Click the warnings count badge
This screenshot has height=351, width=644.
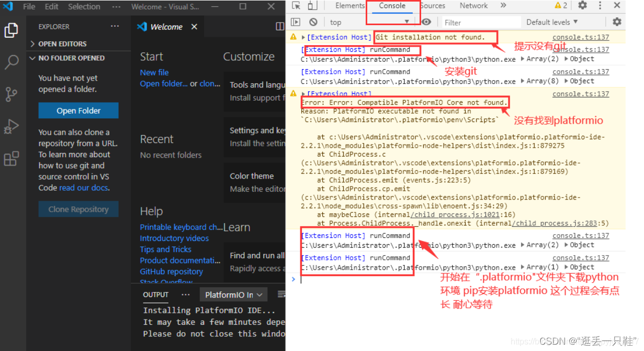pyautogui.click(x=561, y=6)
